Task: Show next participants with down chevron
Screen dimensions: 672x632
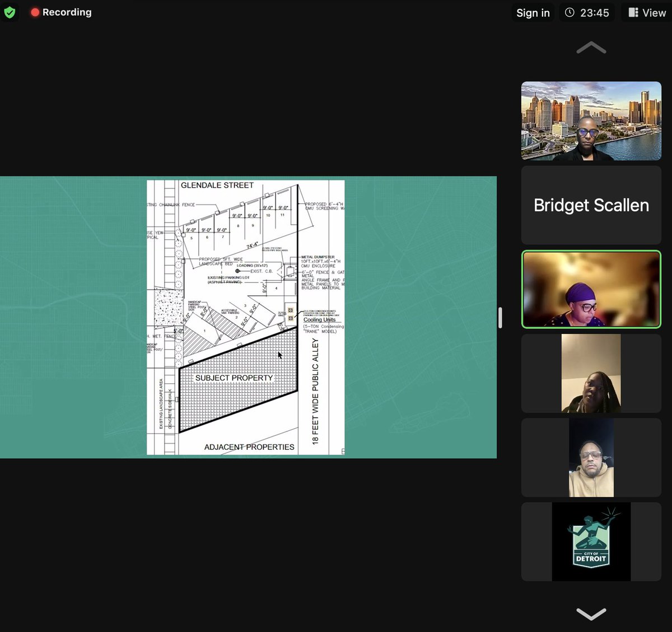Action: [x=591, y=614]
